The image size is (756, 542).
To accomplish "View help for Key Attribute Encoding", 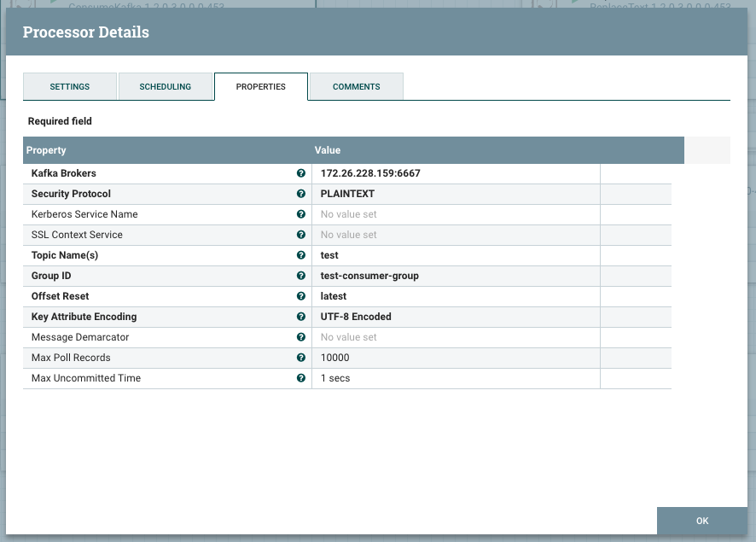I will 301,317.
